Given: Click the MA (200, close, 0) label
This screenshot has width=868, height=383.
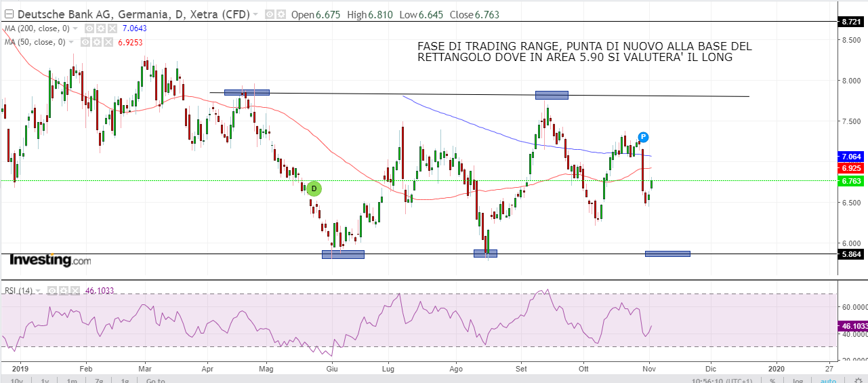Looking at the screenshot, I should (x=37, y=28).
